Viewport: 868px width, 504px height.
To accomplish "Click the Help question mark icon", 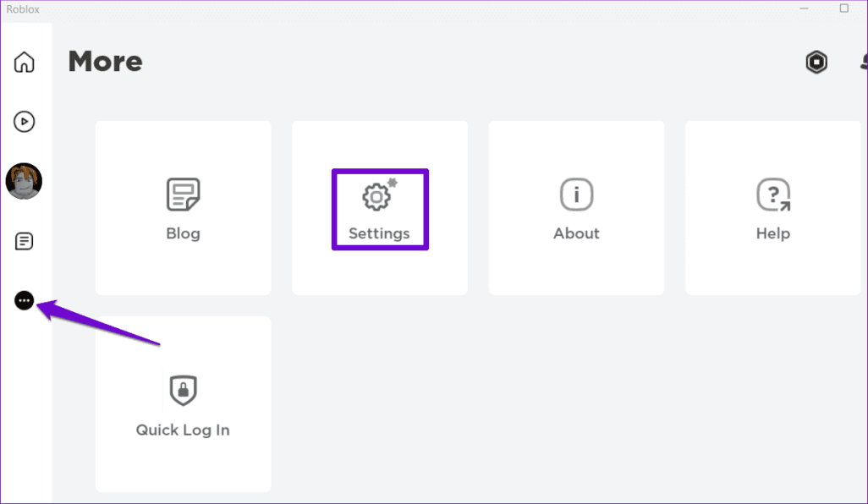I will click(x=772, y=194).
